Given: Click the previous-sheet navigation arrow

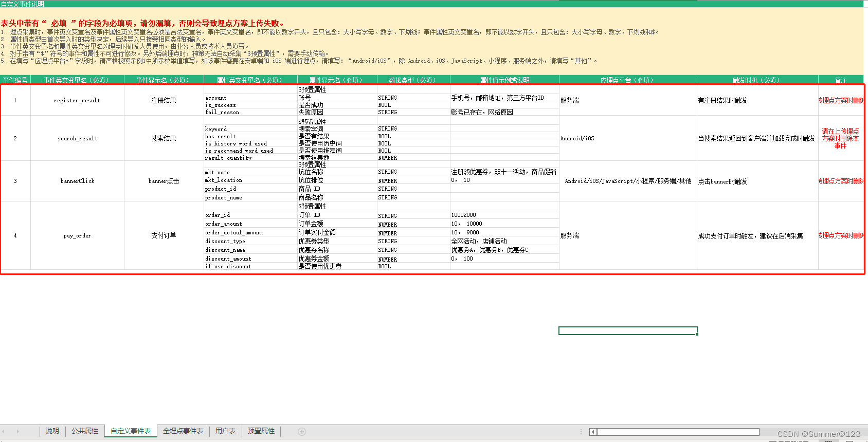Looking at the screenshot, I should coord(4,432).
